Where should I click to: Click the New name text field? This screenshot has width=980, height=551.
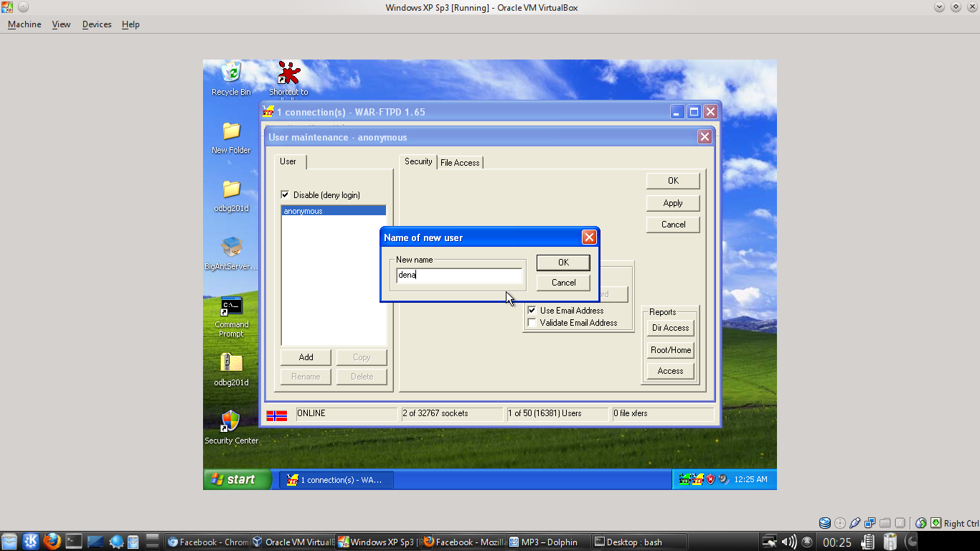click(459, 275)
